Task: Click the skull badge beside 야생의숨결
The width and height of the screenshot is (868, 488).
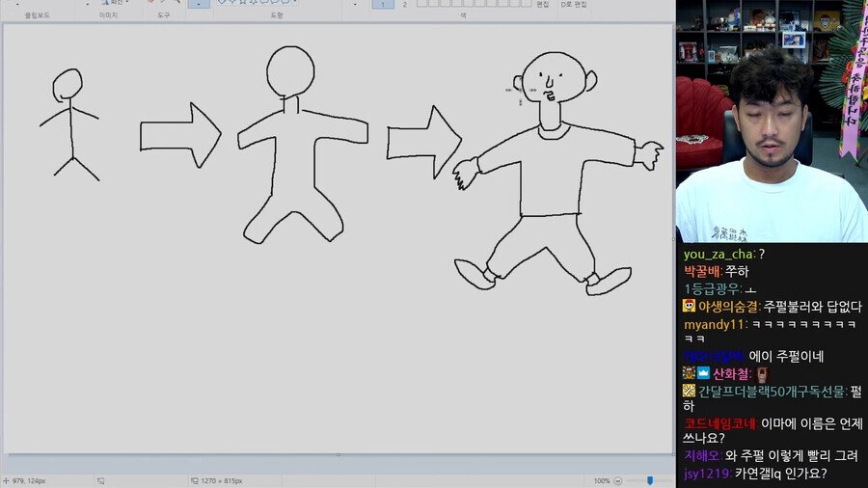Action: click(x=689, y=306)
